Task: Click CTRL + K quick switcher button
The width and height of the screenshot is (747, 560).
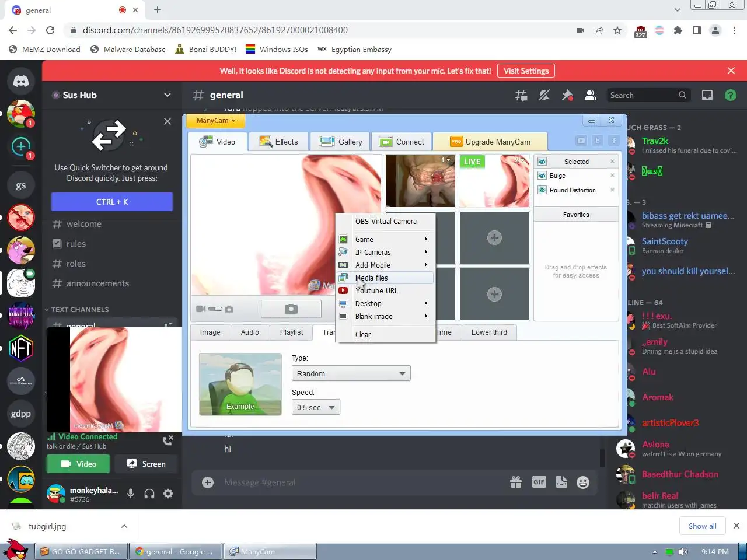Action: click(x=112, y=202)
